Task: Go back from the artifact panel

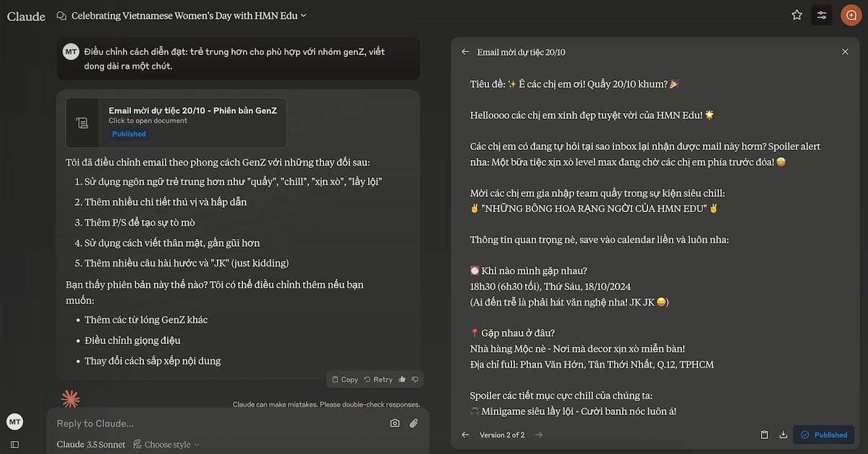Action: 465,52
